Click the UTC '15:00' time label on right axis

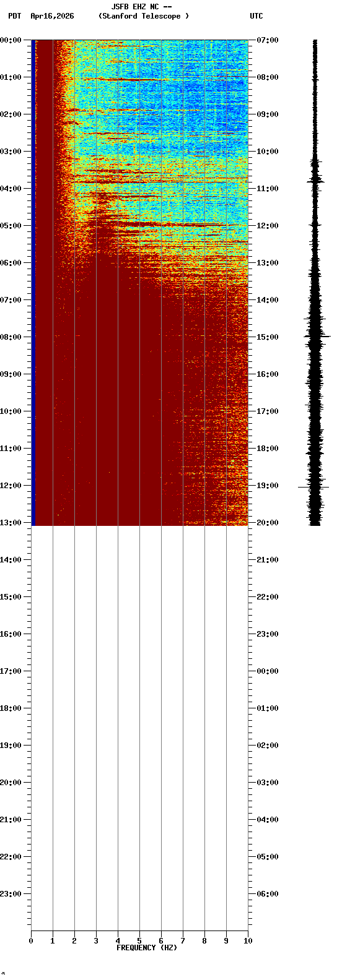pyautogui.click(x=268, y=337)
